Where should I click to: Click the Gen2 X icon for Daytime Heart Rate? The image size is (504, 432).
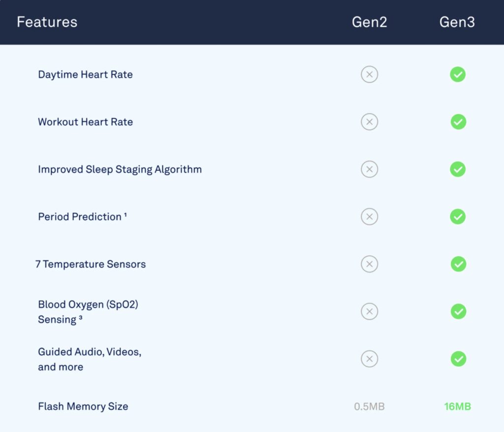[x=369, y=75]
